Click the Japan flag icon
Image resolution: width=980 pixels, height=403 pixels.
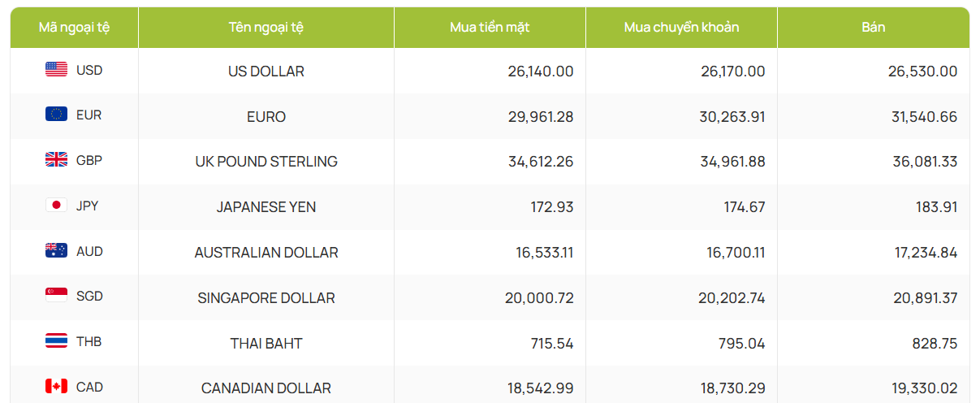click(x=56, y=206)
